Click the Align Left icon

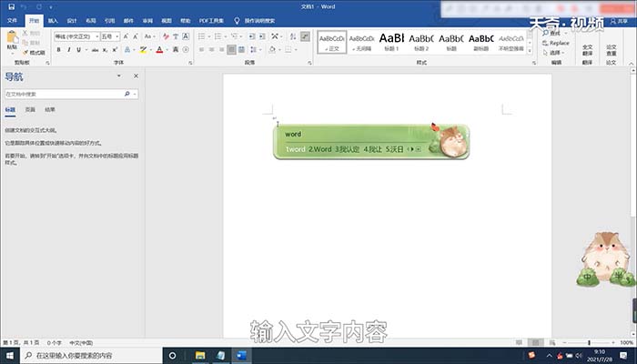point(201,49)
